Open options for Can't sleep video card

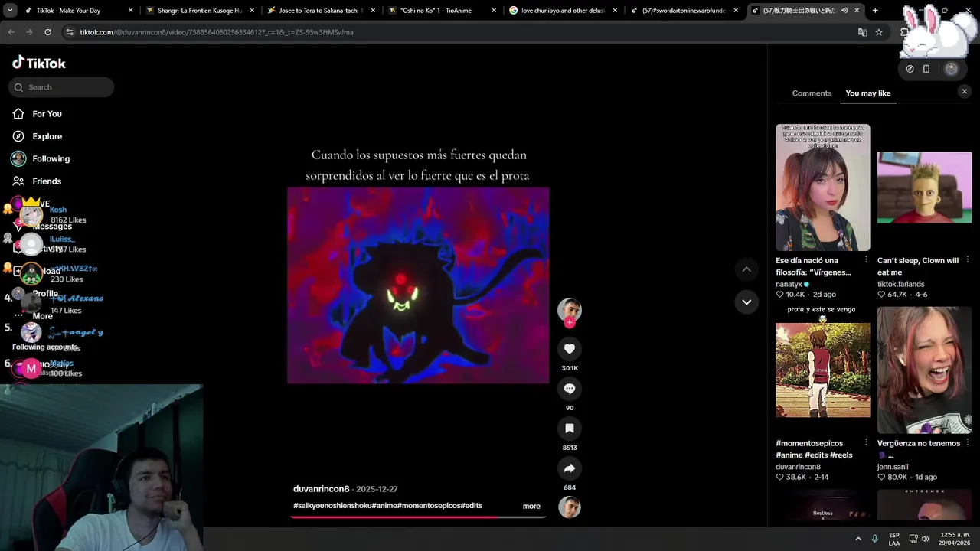968,260
